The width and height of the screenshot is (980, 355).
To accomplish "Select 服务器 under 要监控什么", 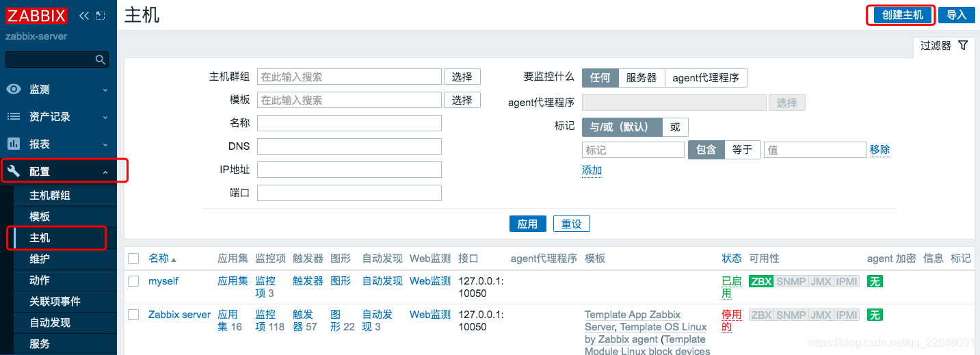I will tap(641, 77).
